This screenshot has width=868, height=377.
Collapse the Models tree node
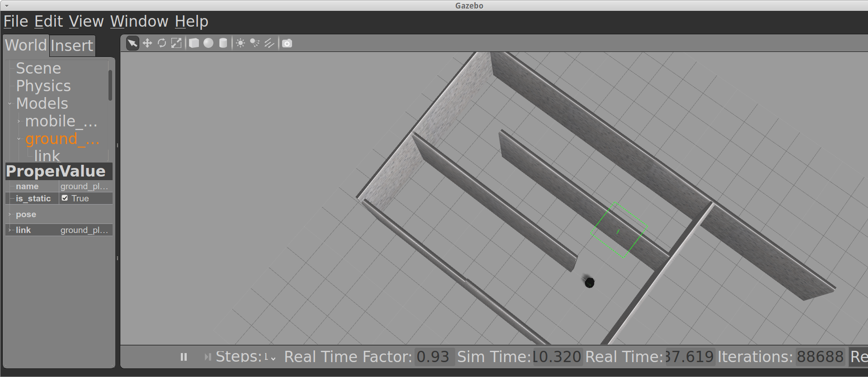(10, 104)
